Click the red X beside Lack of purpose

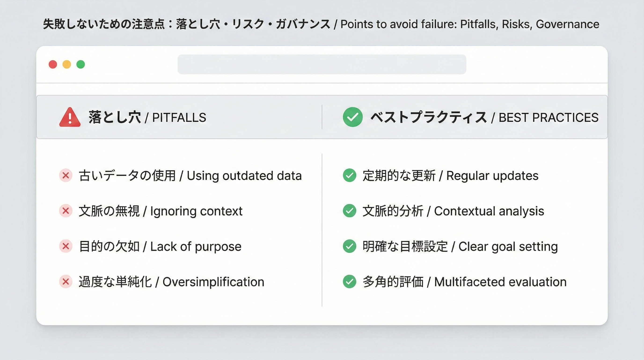click(66, 246)
